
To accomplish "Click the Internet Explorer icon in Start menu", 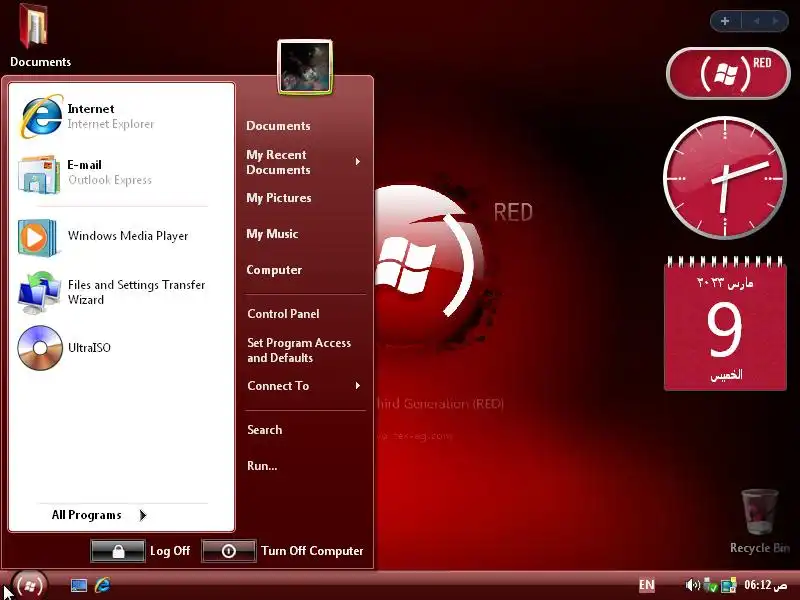I will pos(41,116).
